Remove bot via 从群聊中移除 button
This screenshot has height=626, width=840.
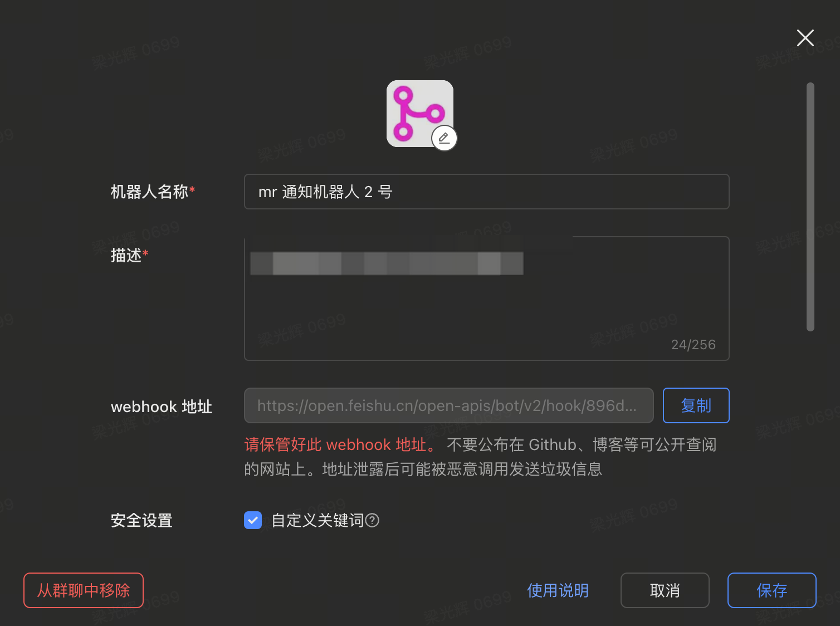(84, 590)
